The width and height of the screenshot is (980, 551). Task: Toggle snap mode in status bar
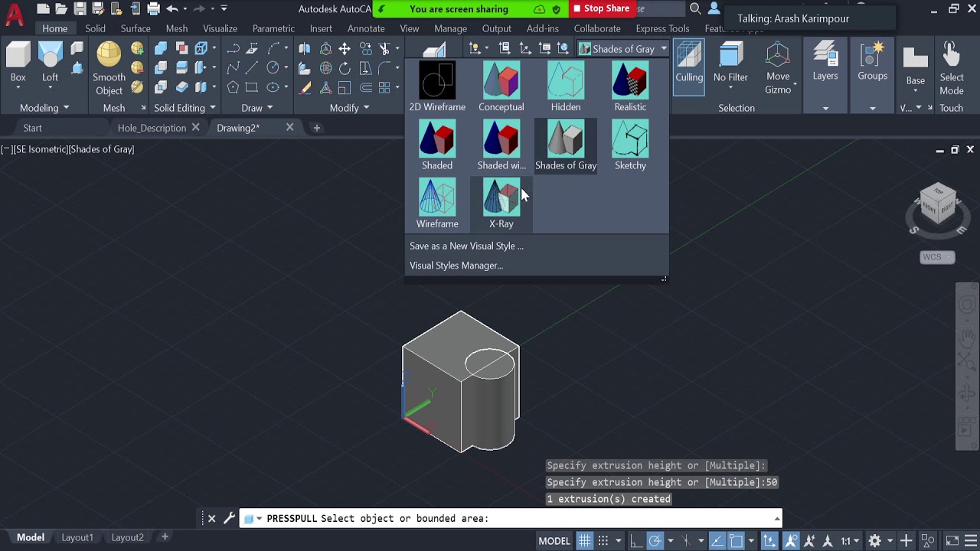(x=603, y=540)
